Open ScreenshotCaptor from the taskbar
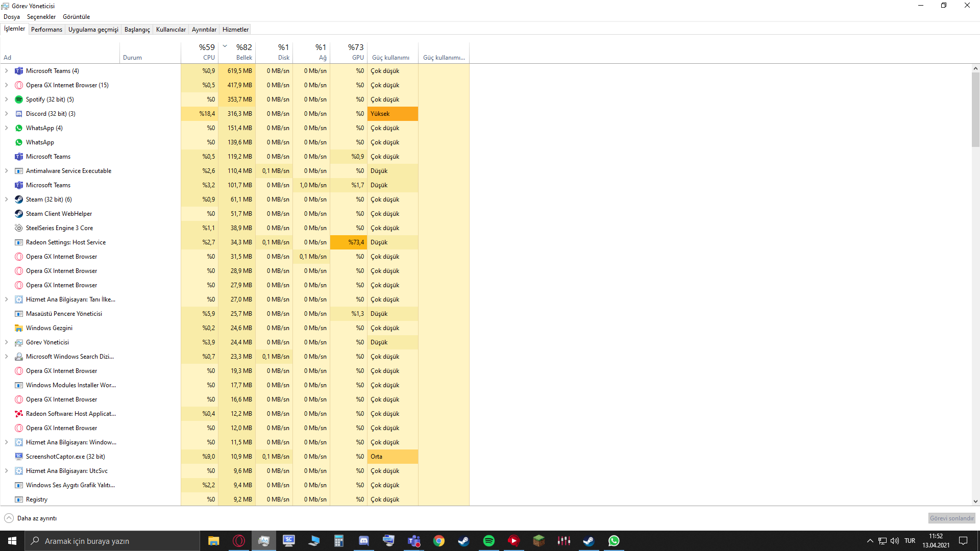Viewport: 980px width, 551px height. pos(289,540)
